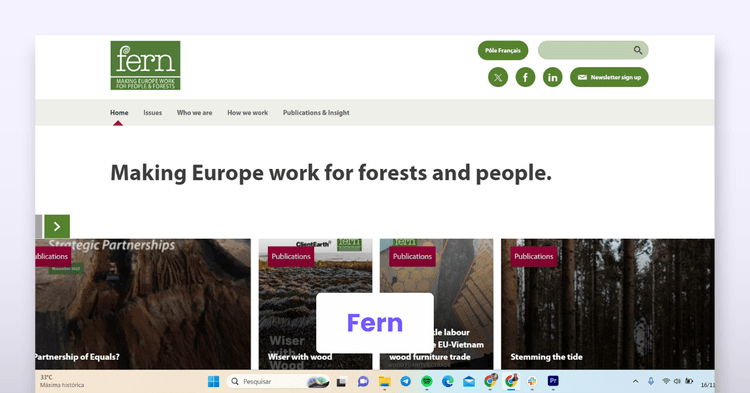Focus the green site search field
Screen dimensions: 750x393
click(593, 50)
